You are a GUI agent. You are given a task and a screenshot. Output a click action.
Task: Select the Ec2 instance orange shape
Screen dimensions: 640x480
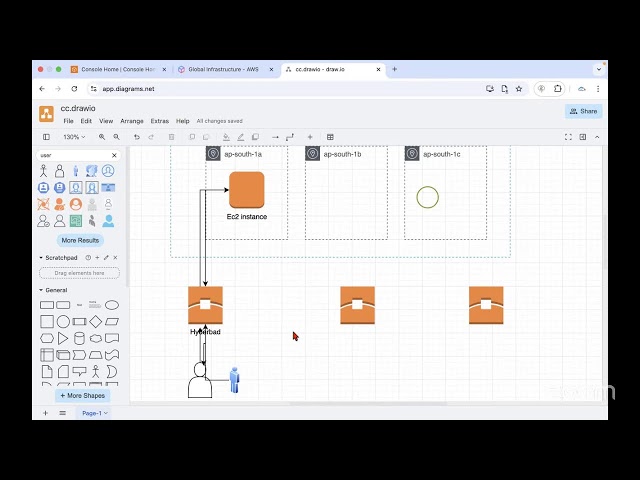[x=247, y=190]
